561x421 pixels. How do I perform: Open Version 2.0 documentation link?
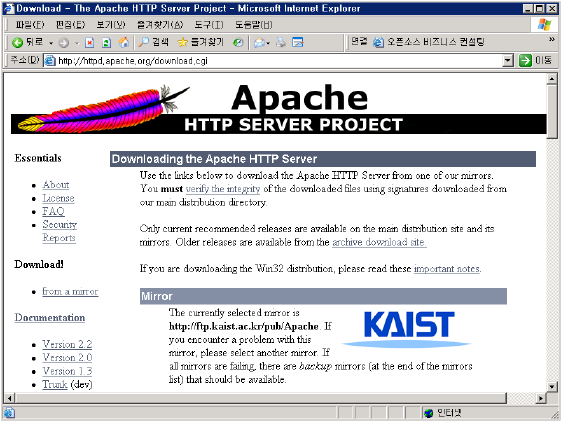tap(67, 358)
